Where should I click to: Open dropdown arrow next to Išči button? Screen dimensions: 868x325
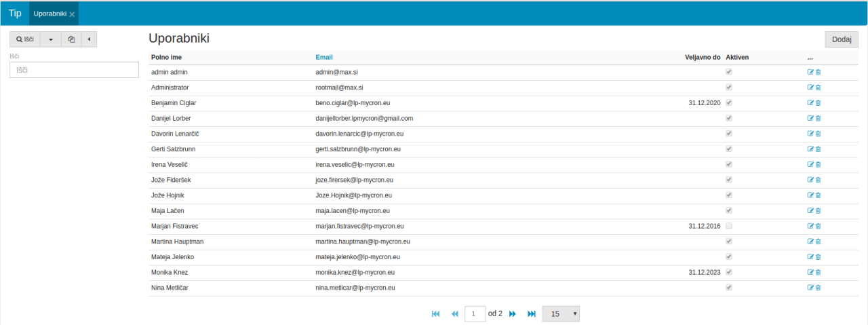pos(51,39)
